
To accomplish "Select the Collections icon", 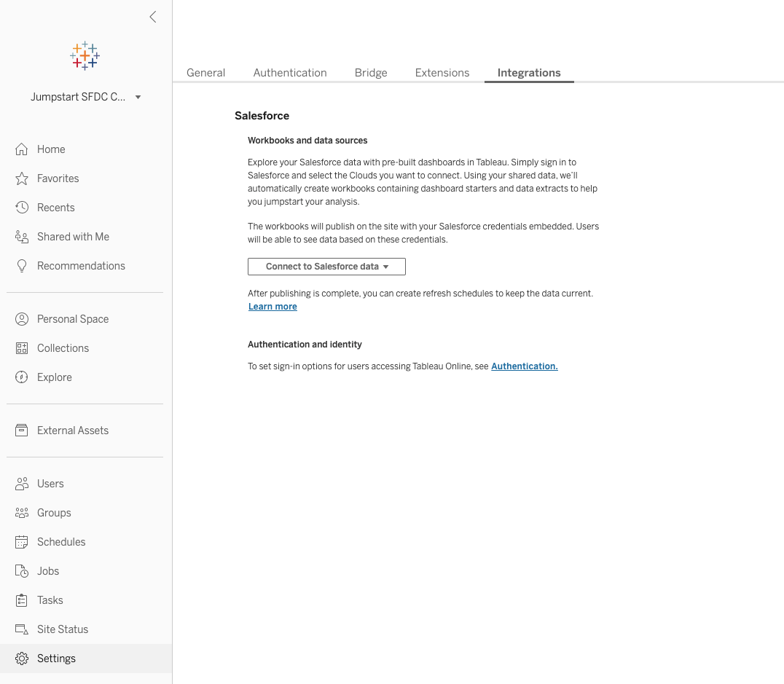I will pos(22,347).
